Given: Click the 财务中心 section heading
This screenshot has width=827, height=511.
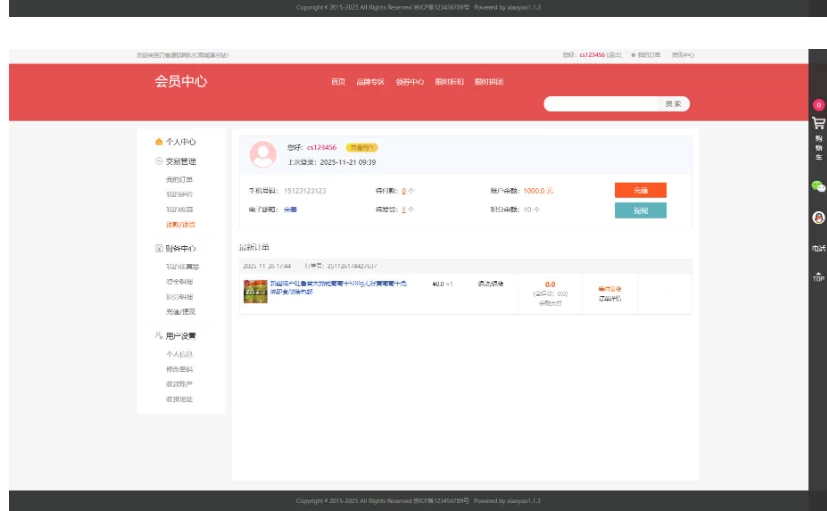Looking at the screenshot, I should pos(181,248).
